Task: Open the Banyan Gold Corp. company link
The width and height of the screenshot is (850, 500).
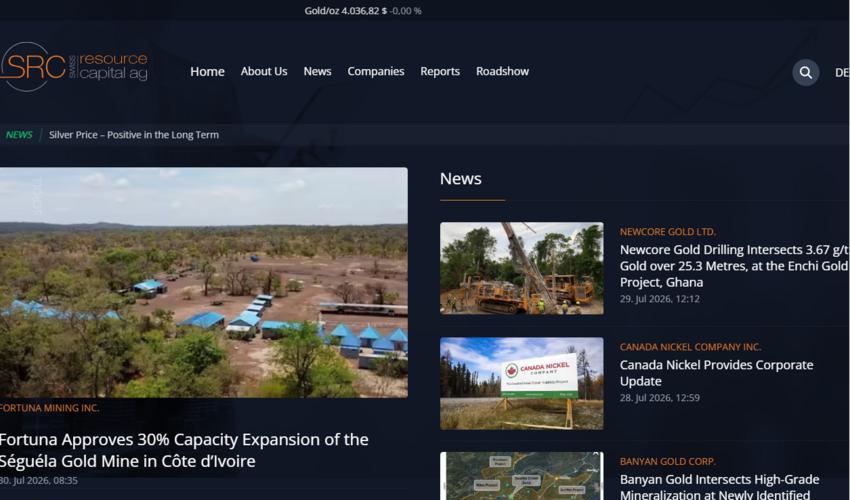Action: pos(668,461)
